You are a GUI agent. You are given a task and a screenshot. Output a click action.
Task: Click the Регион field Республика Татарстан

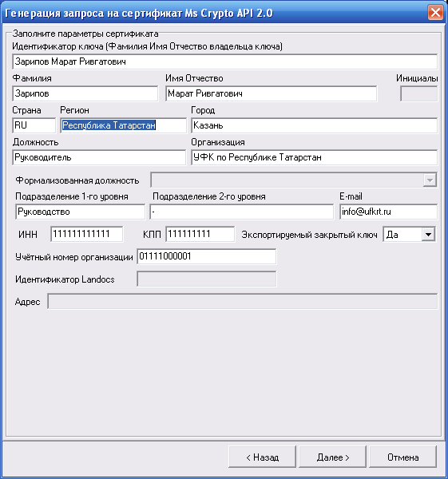point(123,125)
